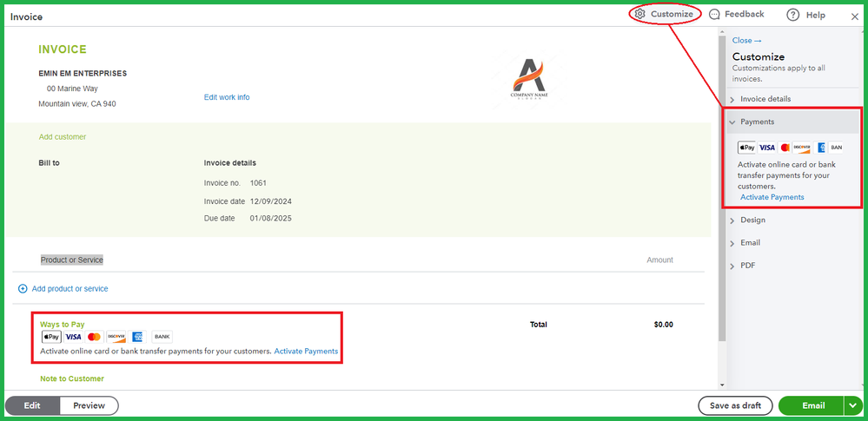The height and width of the screenshot is (421, 868).
Task: Click Note to Customer heading
Action: pos(72,378)
